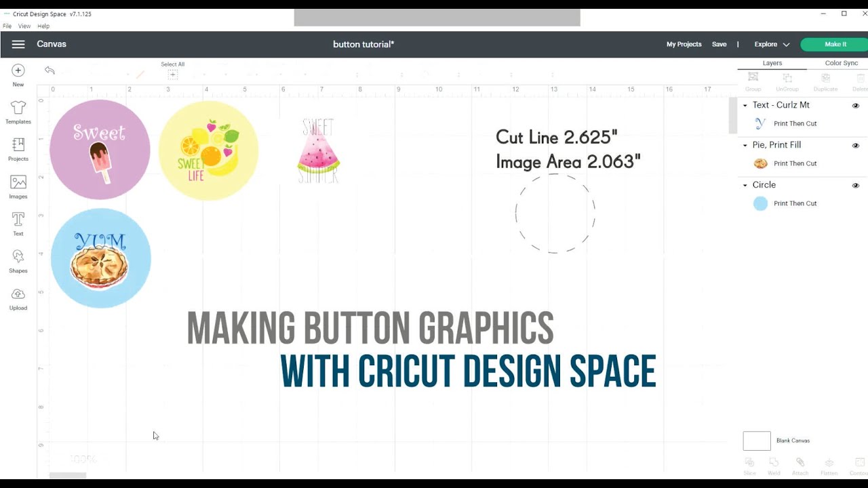Hide the Pie, Print Fill layer
Viewport: 868px width, 488px height.
856,146
